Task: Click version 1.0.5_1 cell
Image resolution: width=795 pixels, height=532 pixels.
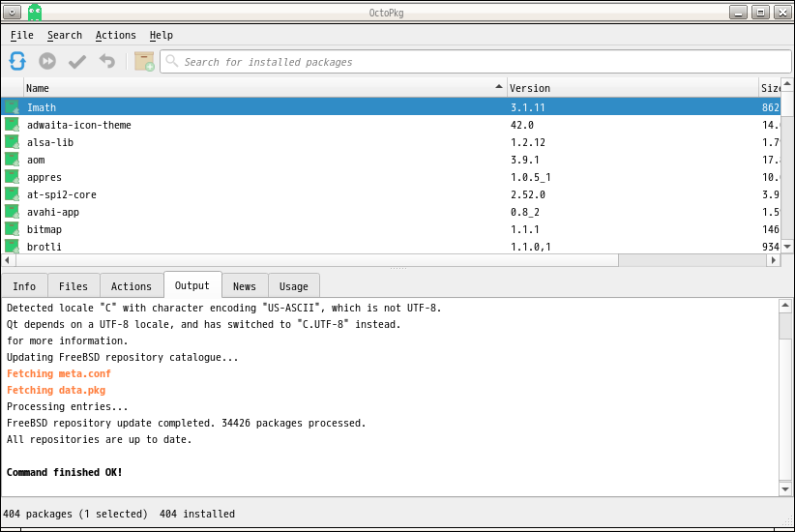Action: click(530, 177)
